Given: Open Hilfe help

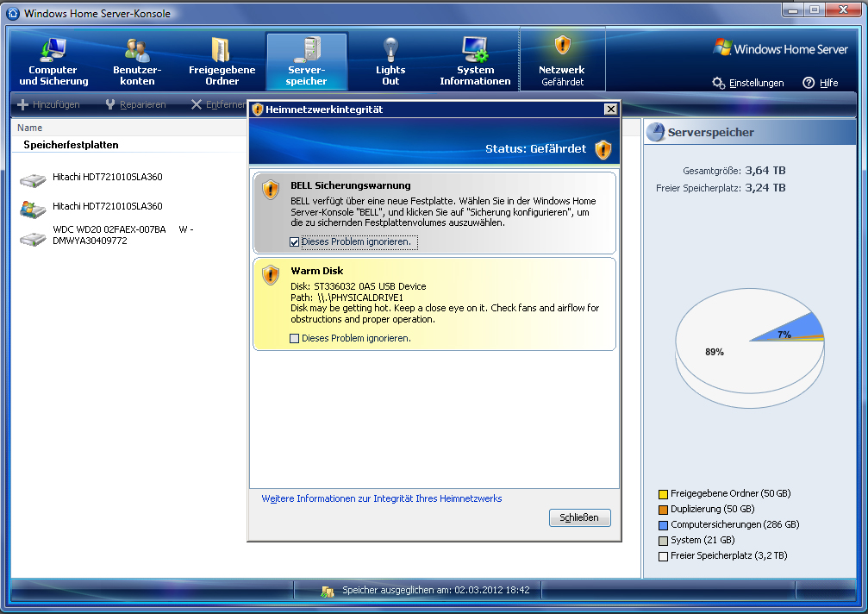Looking at the screenshot, I should coord(821,83).
